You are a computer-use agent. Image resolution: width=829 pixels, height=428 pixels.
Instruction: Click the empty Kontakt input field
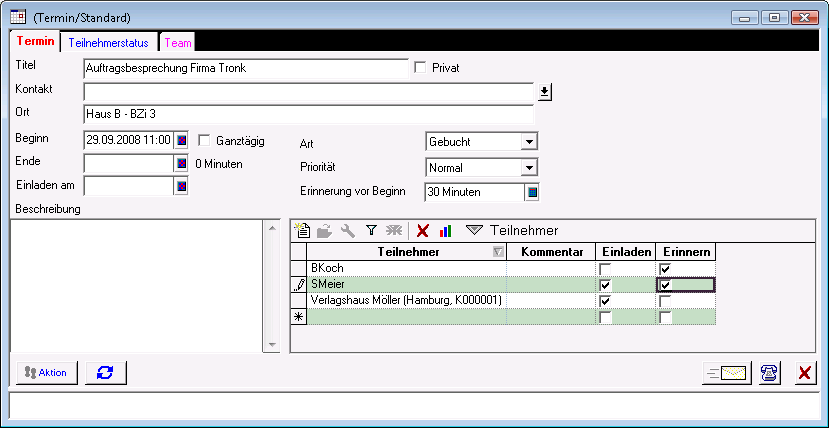coord(308,92)
